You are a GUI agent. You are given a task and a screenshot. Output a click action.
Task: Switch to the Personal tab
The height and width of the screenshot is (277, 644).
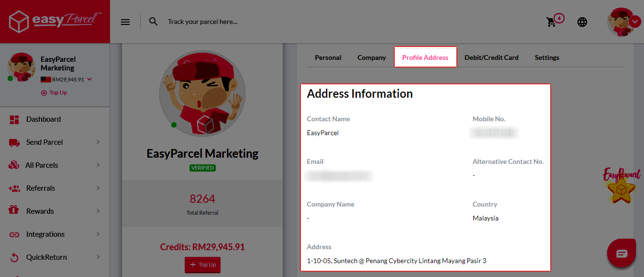328,58
